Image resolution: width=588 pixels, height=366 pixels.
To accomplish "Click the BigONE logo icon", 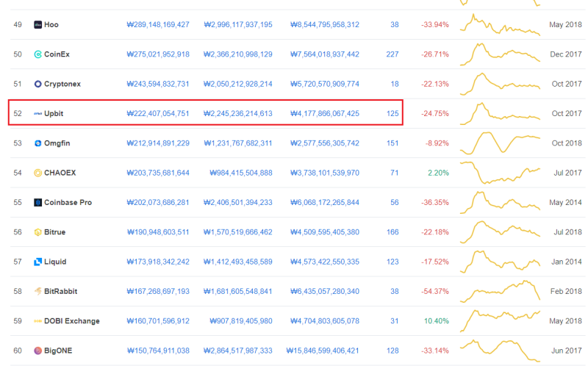I will tap(38, 351).
